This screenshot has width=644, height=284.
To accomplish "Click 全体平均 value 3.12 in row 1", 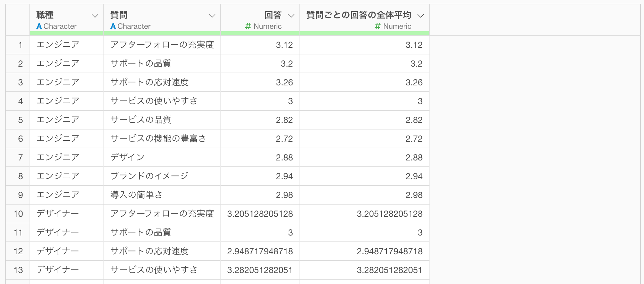I will 414,45.
